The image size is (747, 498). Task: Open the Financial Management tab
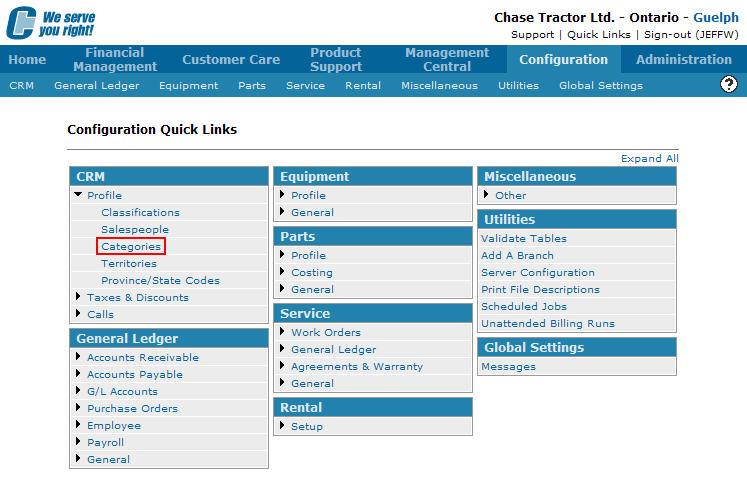pyautogui.click(x=115, y=60)
